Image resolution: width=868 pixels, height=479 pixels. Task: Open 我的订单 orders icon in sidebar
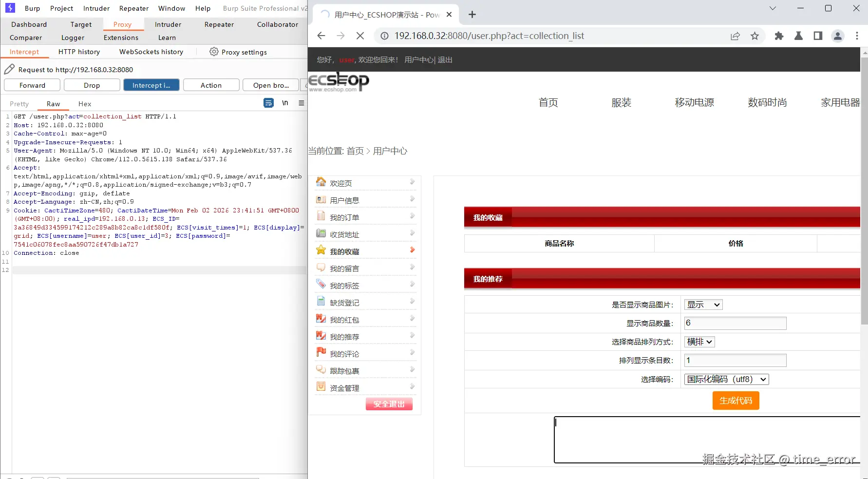[321, 216]
